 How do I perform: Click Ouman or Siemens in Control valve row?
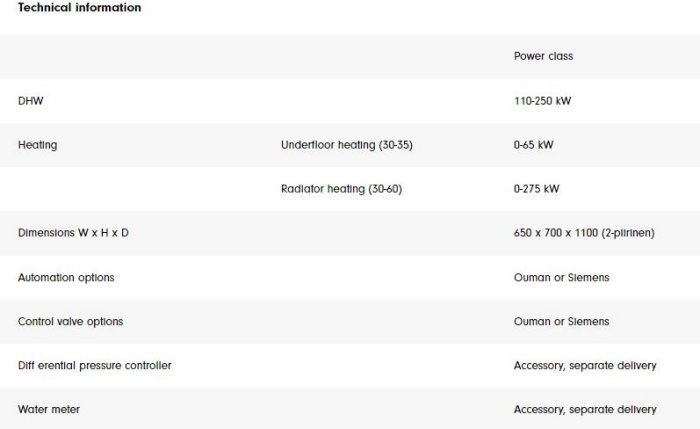coord(561,321)
